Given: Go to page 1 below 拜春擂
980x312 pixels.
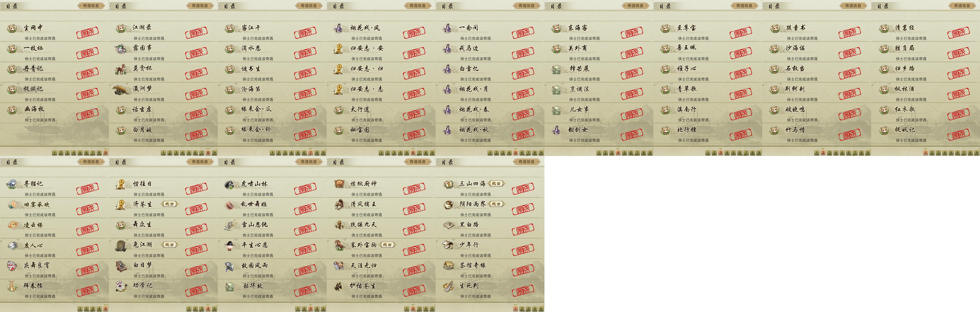Looking at the screenshot, I should (x=80, y=309).
